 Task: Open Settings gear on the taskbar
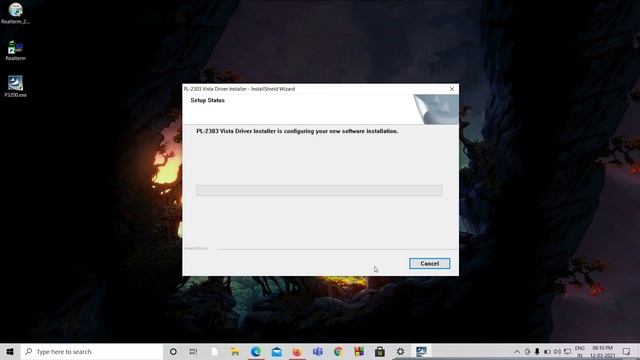point(400,351)
